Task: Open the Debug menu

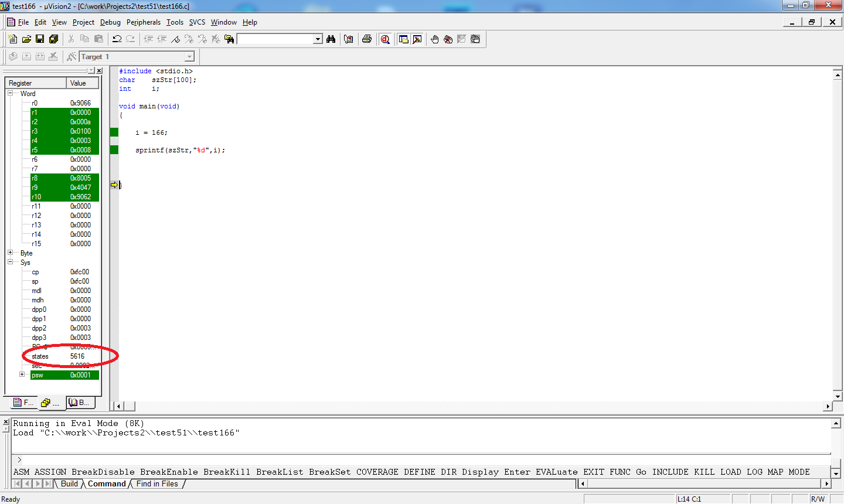Action: click(110, 22)
